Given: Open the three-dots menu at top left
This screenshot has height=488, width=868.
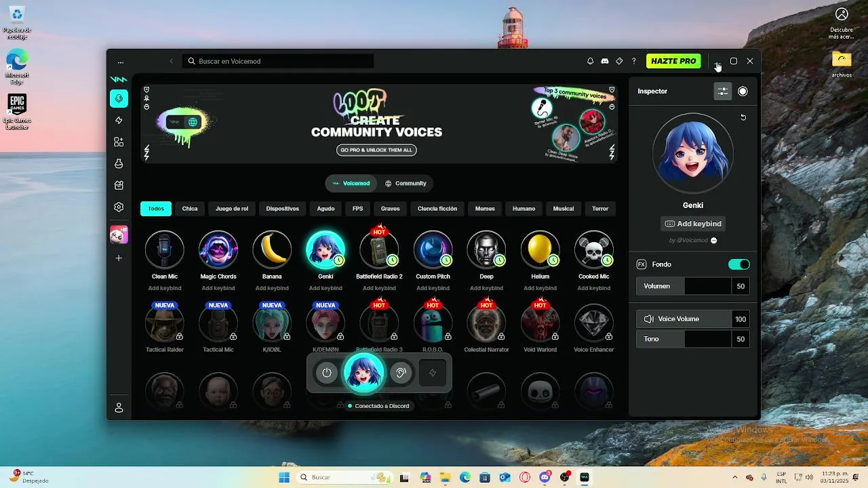Looking at the screenshot, I should (121, 61).
